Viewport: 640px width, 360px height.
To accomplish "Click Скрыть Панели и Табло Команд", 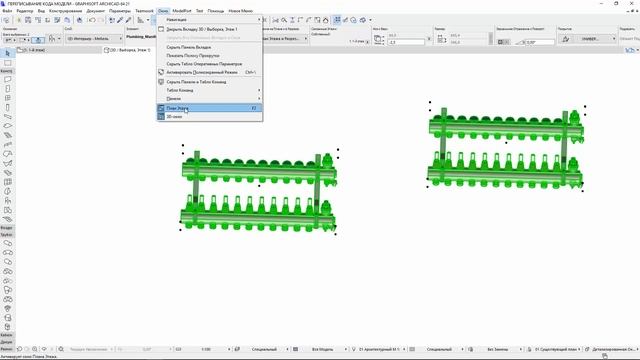I will click(x=209, y=82).
